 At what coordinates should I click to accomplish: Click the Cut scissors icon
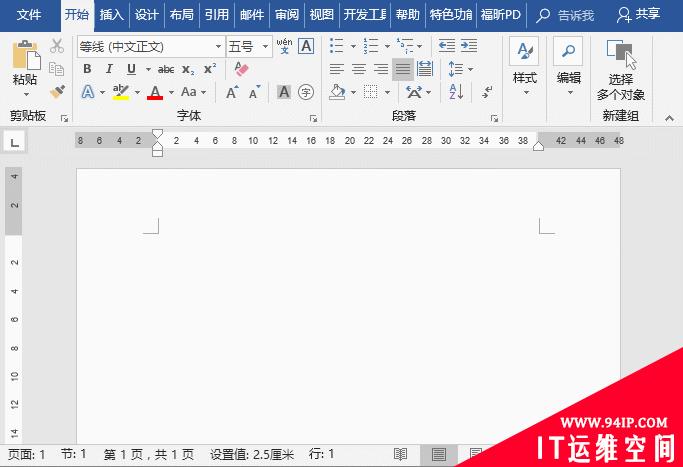coord(57,46)
